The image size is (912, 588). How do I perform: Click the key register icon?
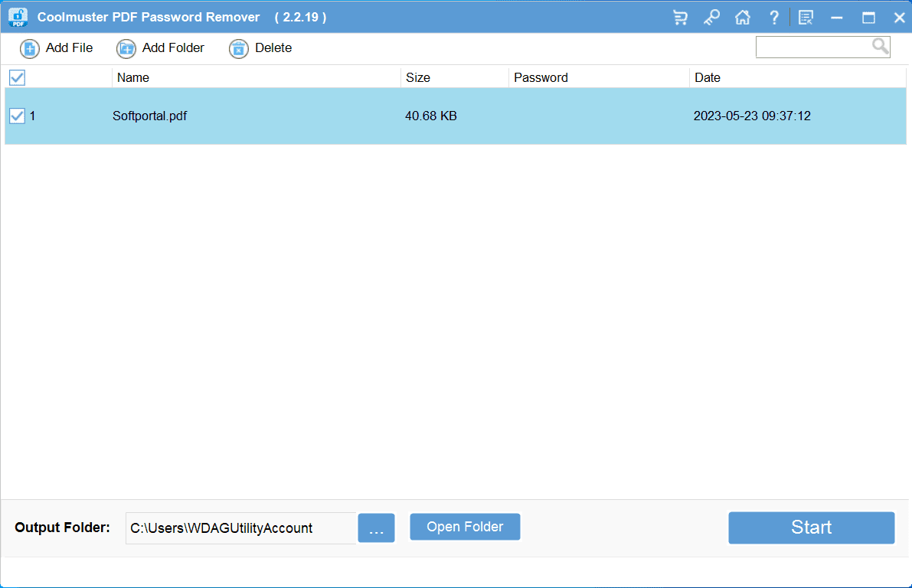(x=711, y=18)
